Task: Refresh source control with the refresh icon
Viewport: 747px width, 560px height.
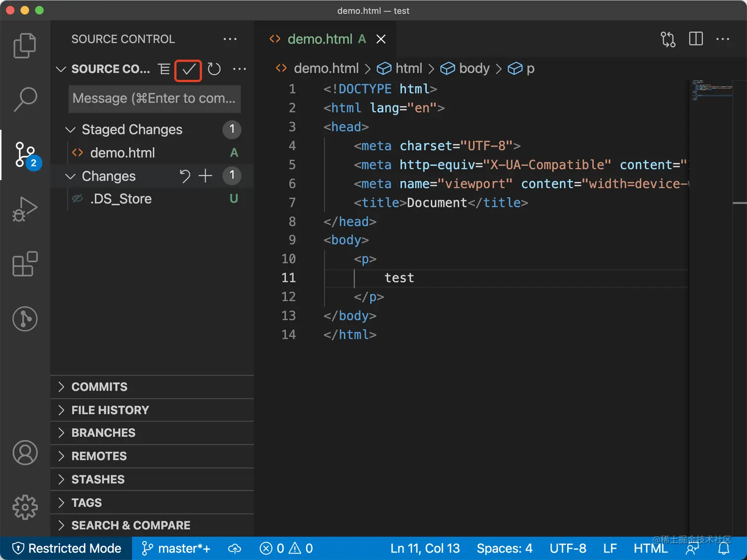Action: [x=214, y=69]
